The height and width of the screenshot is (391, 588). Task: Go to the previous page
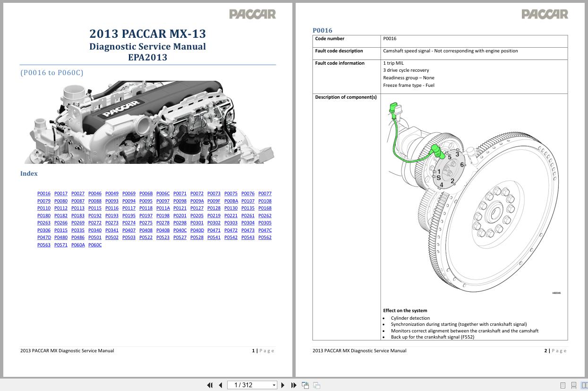click(220, 385)
